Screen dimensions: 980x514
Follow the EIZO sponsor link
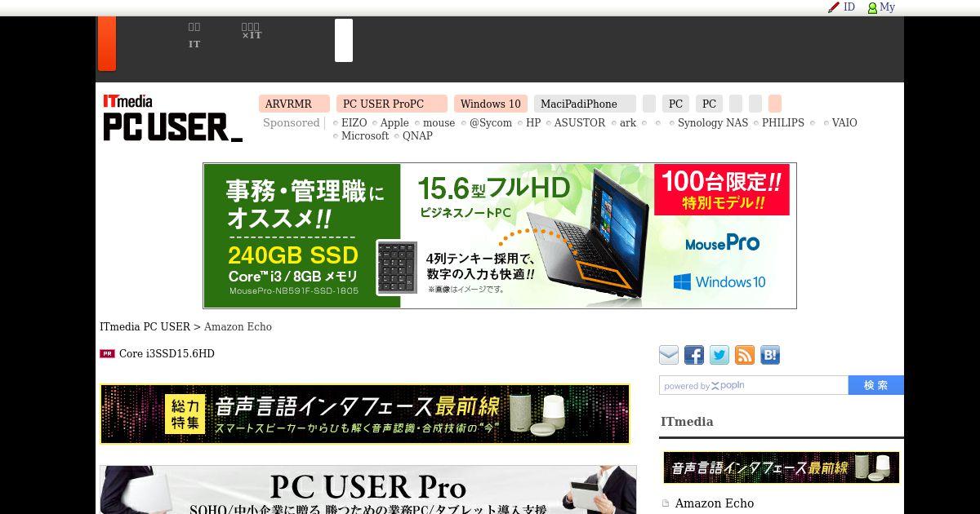tap(354, 123)
